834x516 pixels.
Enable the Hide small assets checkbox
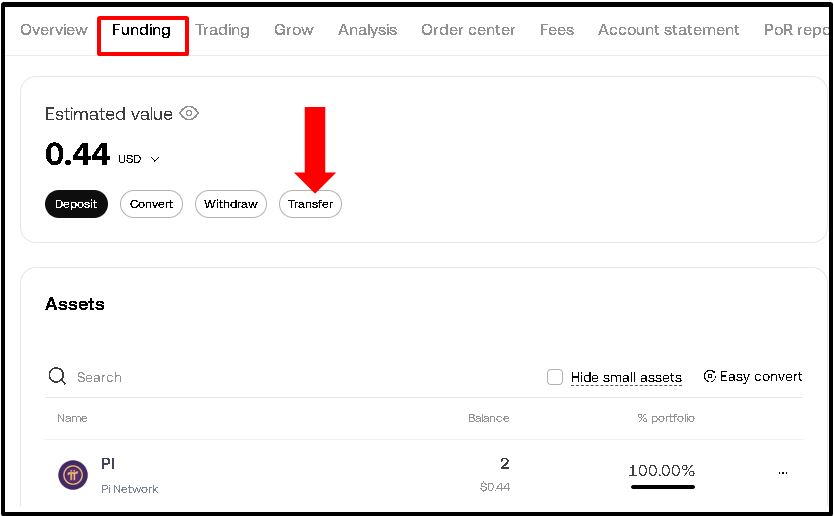click(555, 377)
